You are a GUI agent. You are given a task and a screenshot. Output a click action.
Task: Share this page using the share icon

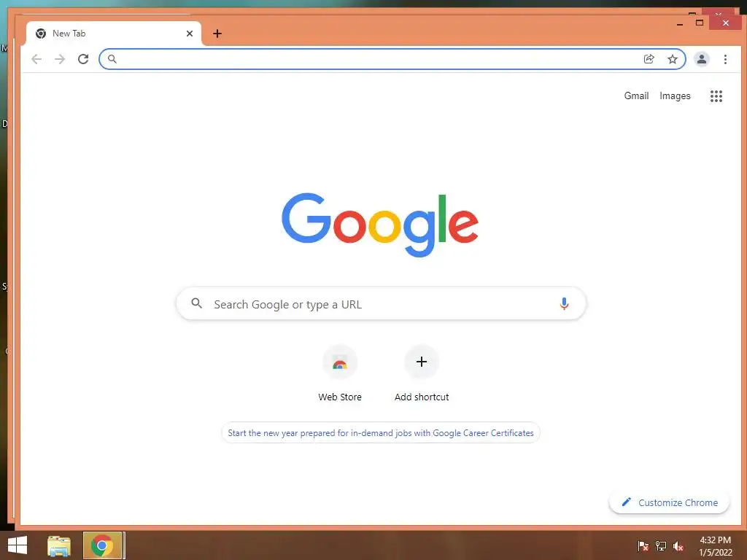click(649, 59)
